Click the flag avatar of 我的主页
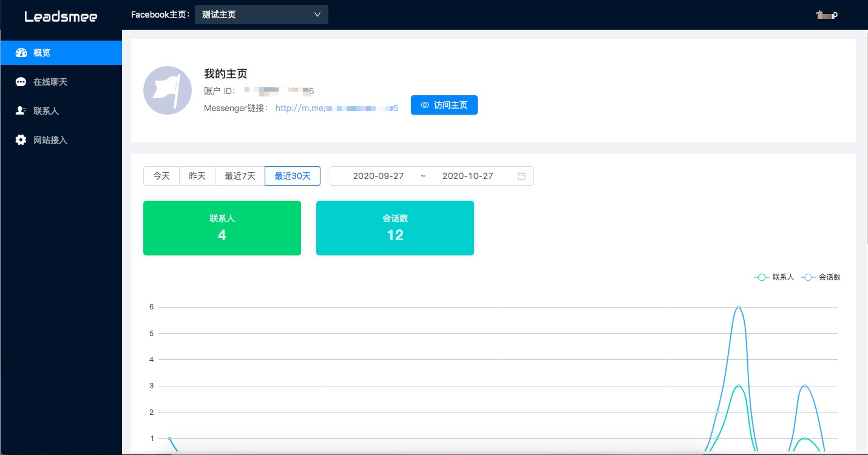Viewport: 868px width, 455px height. (x=168, y=90)
